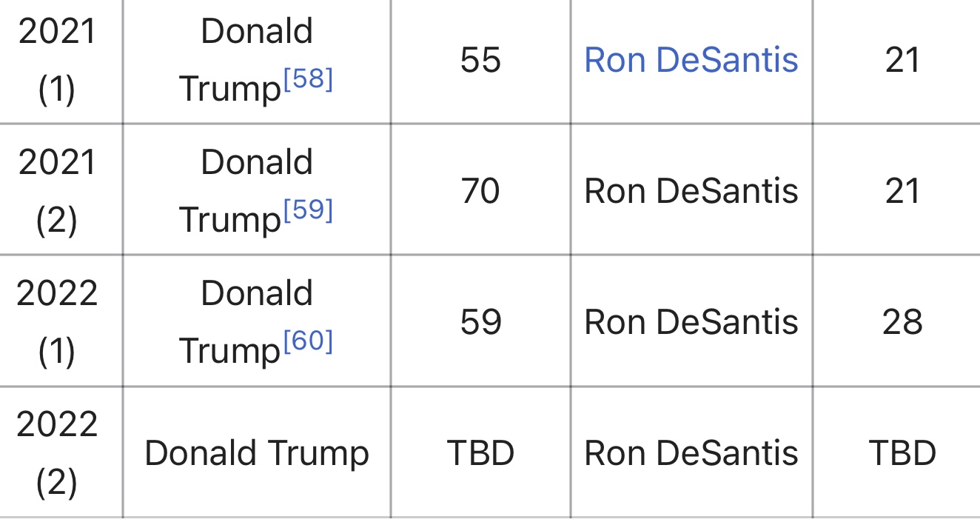Select Donald Trump in the 2022 (2) row
The height and width of the screenshot is (525, 980).
(256, 453)
